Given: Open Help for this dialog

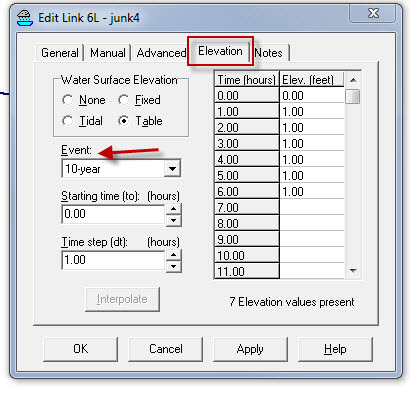Looking at the screenshot, I should [x=335, y=349].
